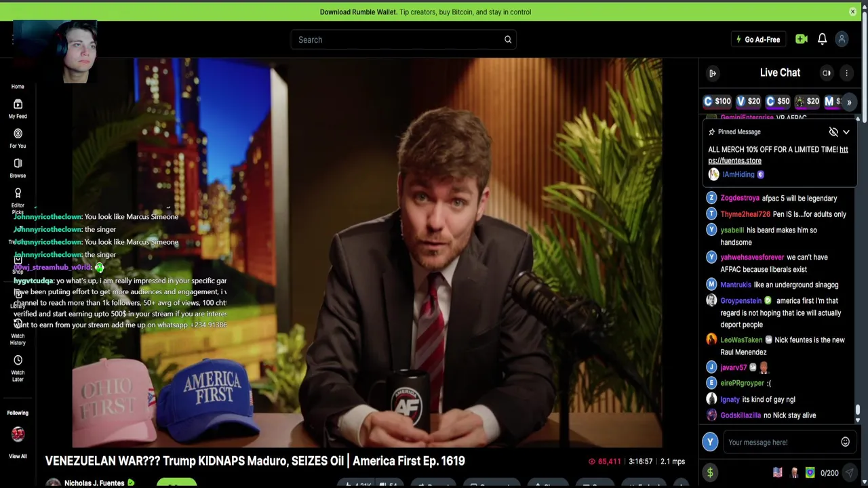Screen dimensions: 868x488
Task: Click the green dollar rant button
Action: tap(710, 473)
